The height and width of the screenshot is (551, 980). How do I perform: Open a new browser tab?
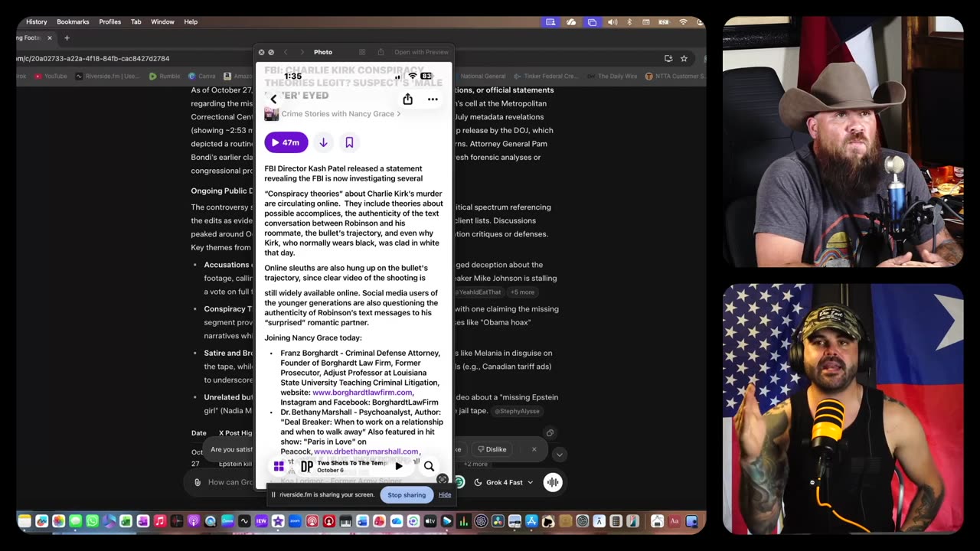click(x=67, y=37)
